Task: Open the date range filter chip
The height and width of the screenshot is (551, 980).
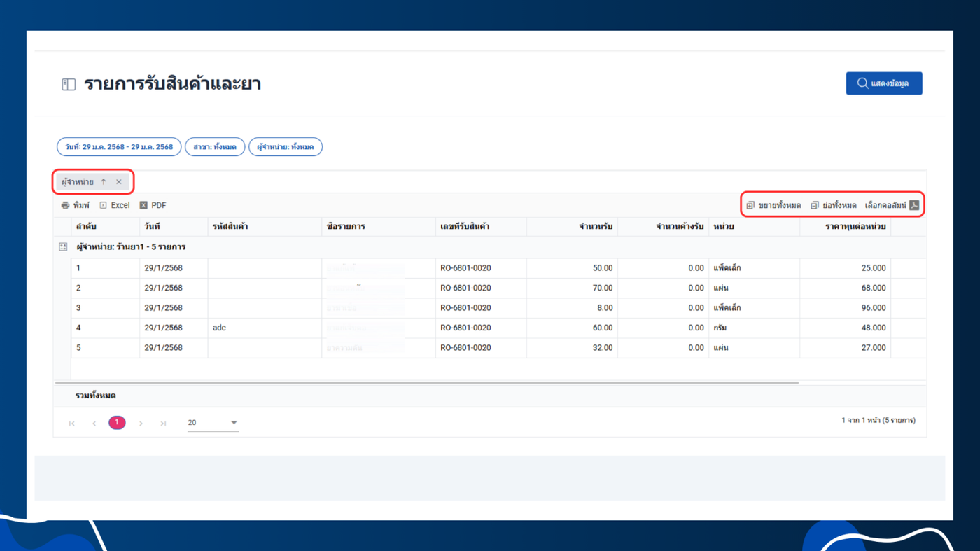Action: (119, 147)
